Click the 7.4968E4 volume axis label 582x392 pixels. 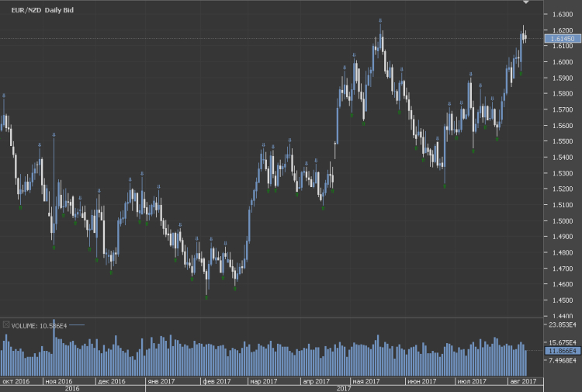(x=563, y=360)
